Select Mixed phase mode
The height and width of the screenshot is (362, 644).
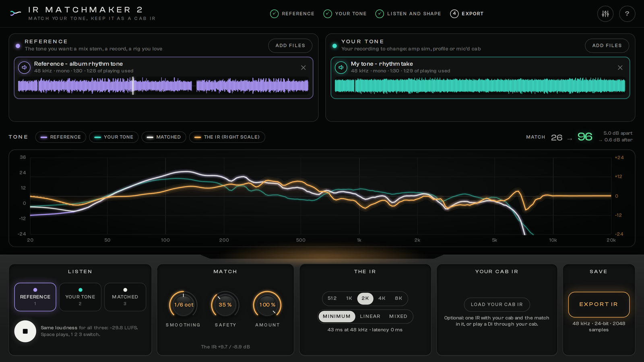point(398,317)
